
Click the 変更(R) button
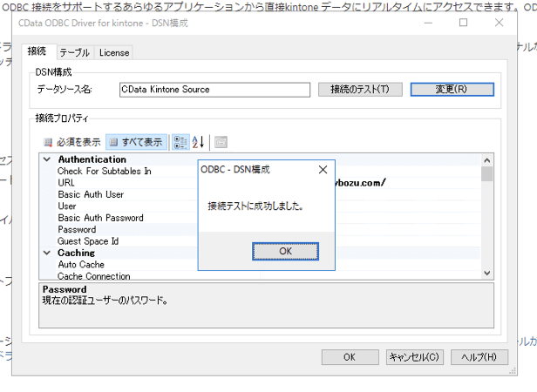pyautogui.click(x=452, y=90)
